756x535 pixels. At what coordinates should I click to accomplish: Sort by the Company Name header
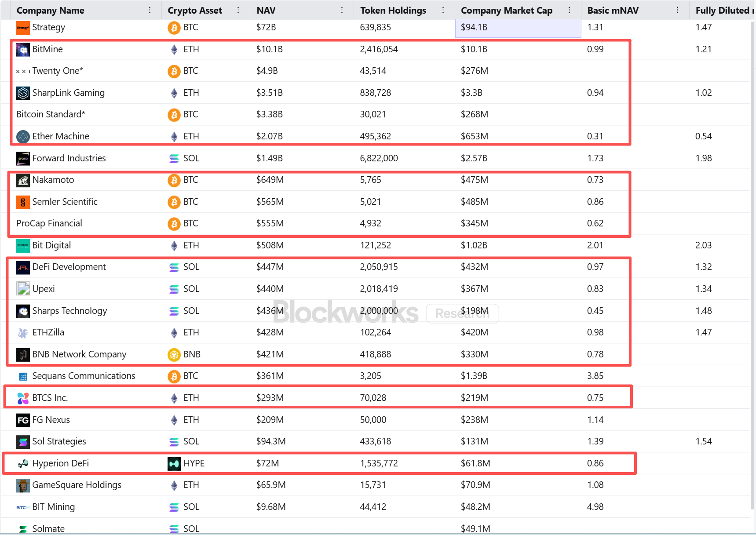(x=50, y=11)
